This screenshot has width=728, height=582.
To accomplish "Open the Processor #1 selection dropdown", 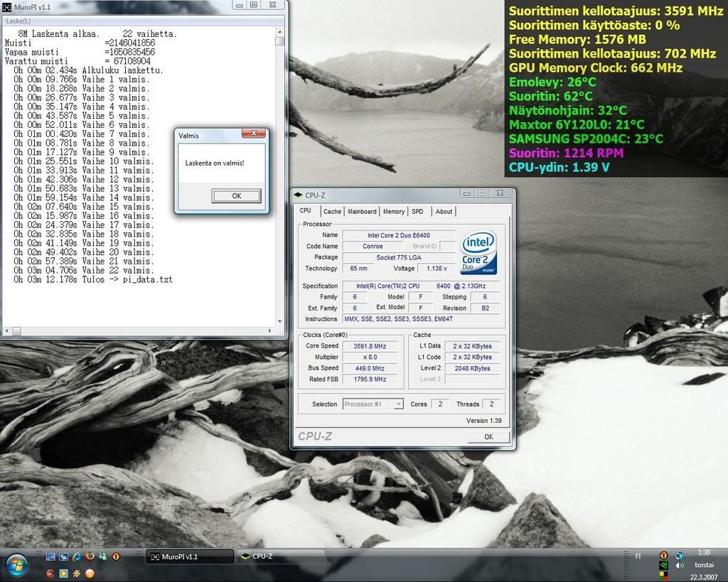I will click(x=374, y=404).
